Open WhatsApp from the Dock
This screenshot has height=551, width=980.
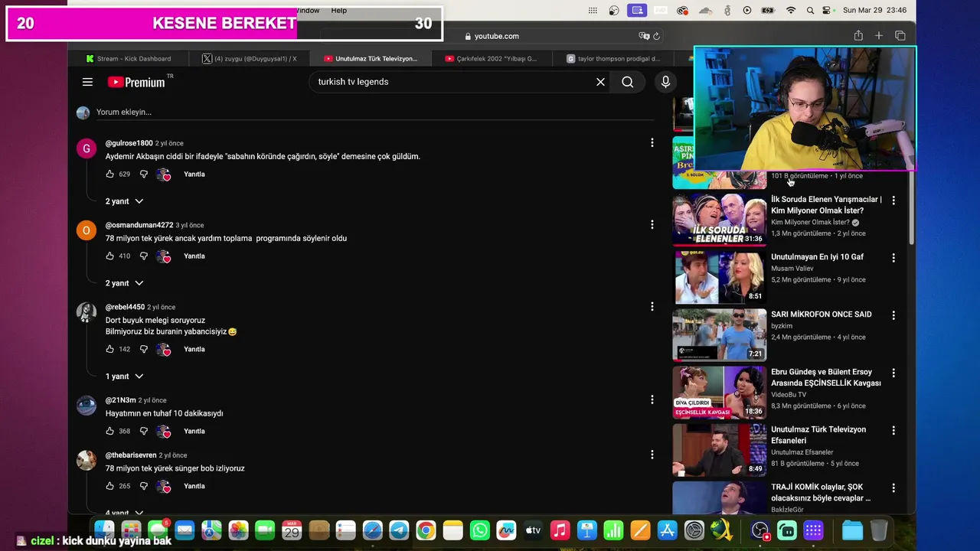click(x=480, y=530)
